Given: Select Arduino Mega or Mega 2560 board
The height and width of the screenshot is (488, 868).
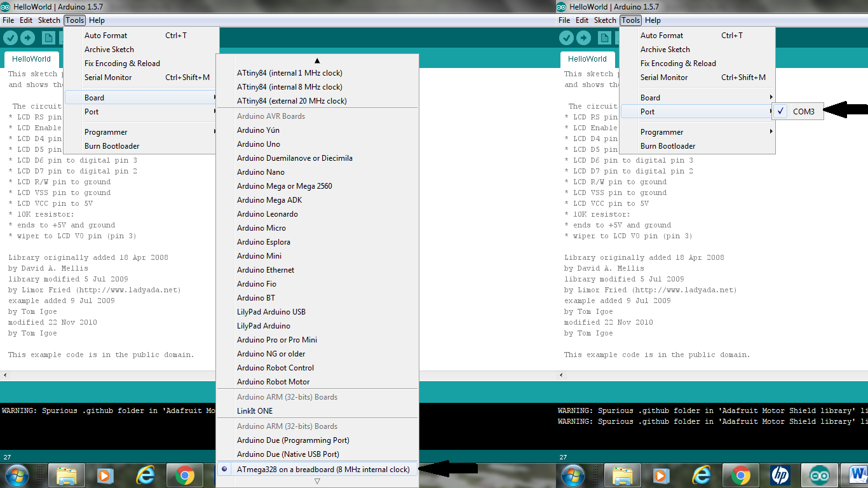Looking at the screenshot, I should 284,186.
